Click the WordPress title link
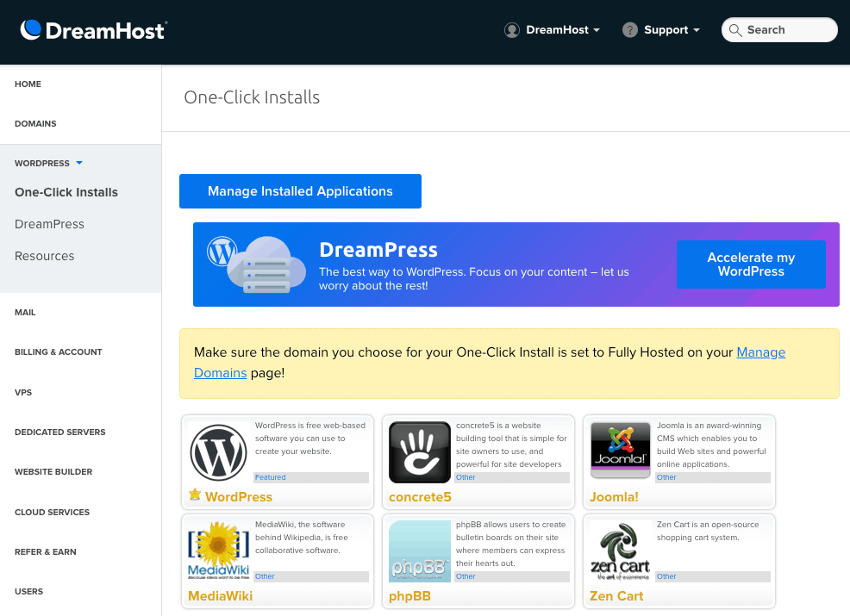The width and height of the screenshot is (850, 616). 239,497
